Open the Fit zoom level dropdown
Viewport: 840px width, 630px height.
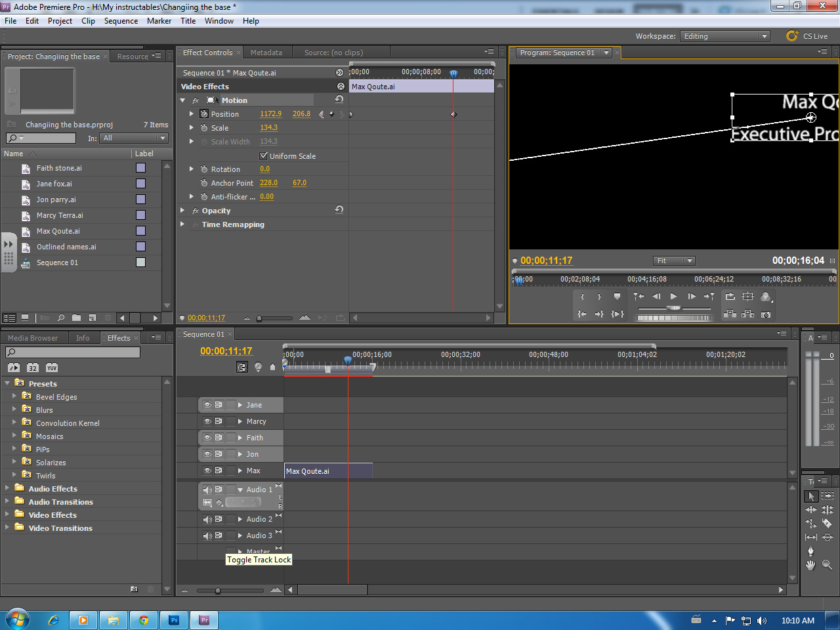[x=674, y=261]
